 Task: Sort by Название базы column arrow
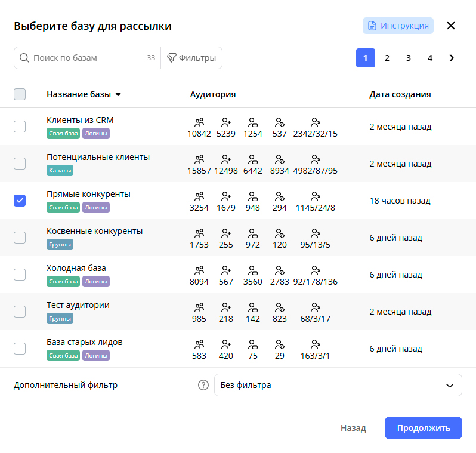pos(118,94)
